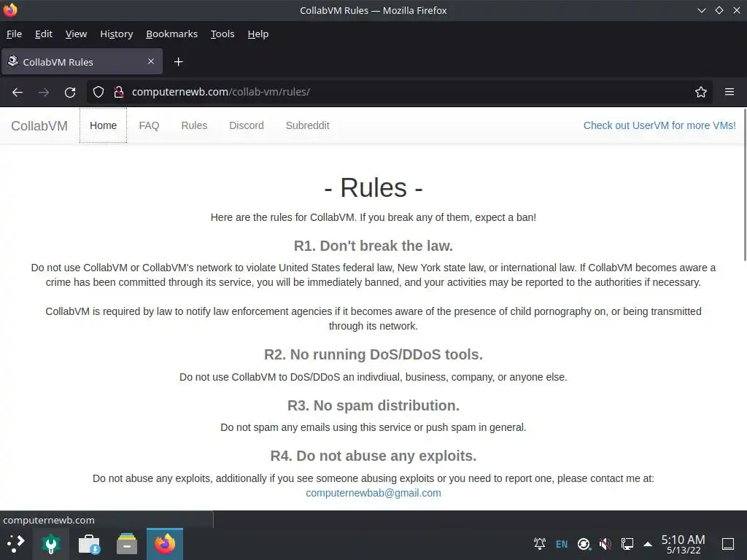Open the tracking protection shield icon
747x560 pixels.
pos(98,92)
